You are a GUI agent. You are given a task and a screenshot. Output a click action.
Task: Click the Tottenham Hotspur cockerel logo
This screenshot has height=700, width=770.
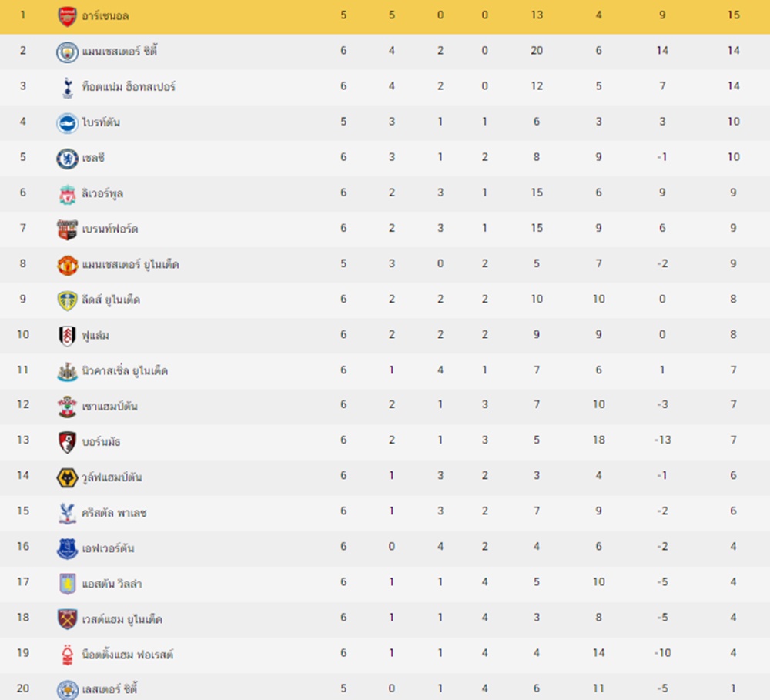(x=68, y=88)
